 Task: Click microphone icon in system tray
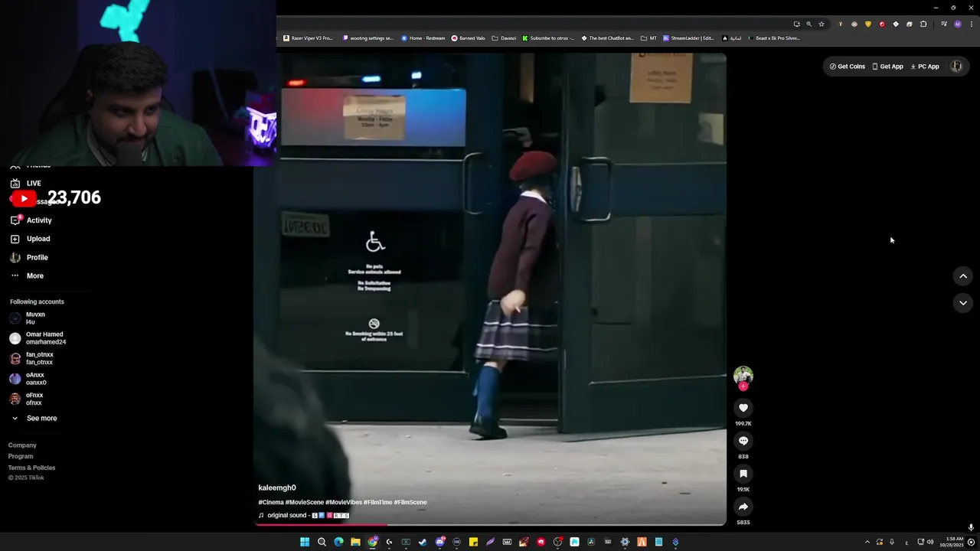click(x=891, y=542)
